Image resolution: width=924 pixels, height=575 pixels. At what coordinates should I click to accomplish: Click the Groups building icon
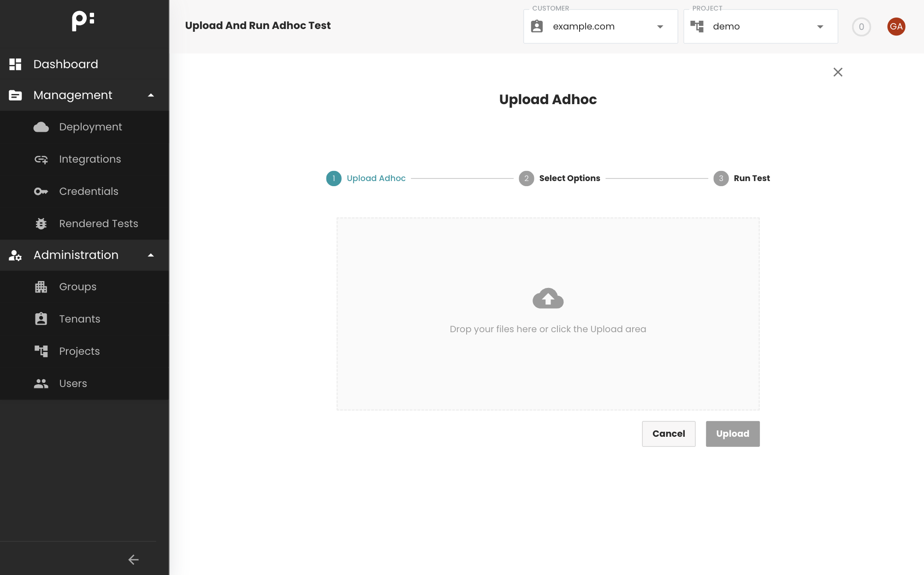[x=41, y=287]
